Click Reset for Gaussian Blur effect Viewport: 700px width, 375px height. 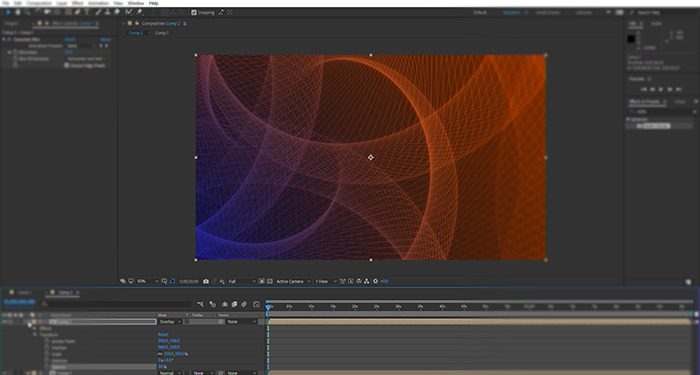(70, 39)
